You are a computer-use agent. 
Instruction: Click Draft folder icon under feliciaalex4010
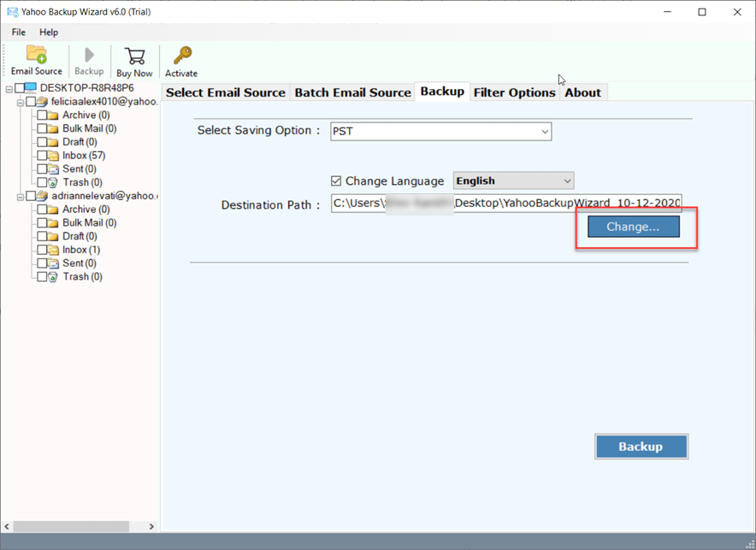tap(53, 142)
